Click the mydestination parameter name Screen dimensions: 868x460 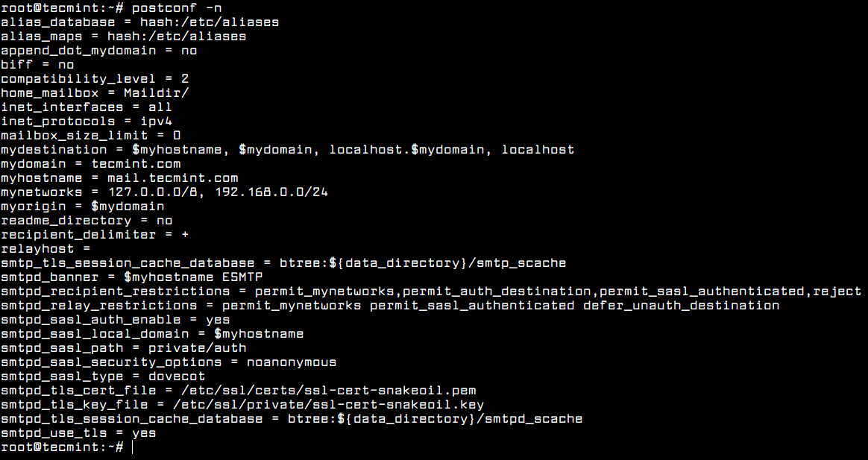(54, 150)
